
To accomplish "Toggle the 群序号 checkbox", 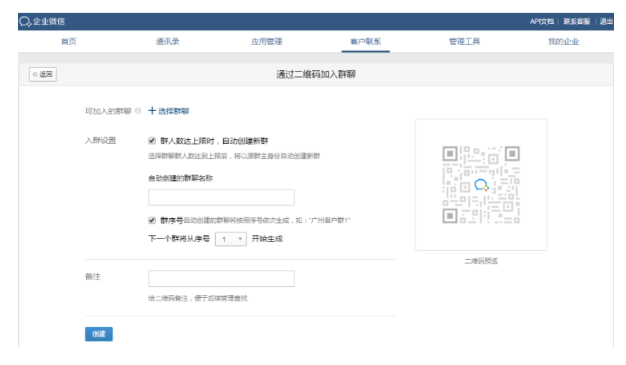I will click(152, 220).
